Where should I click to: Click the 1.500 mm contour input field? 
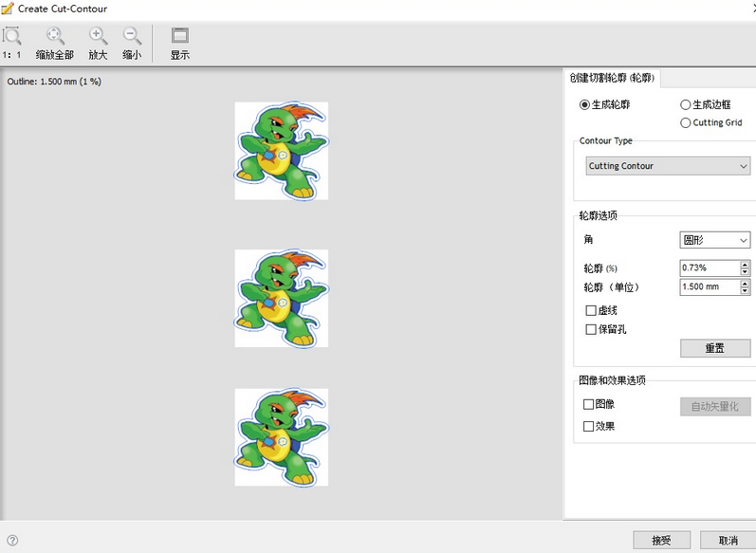[x=709, y=286]
